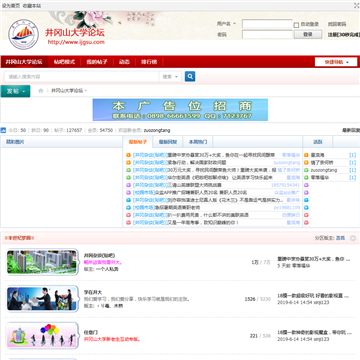The height and width of the screenshot is (360, 360).
Task: Collapse the section with round gray icon
Action: coord(353,238)
